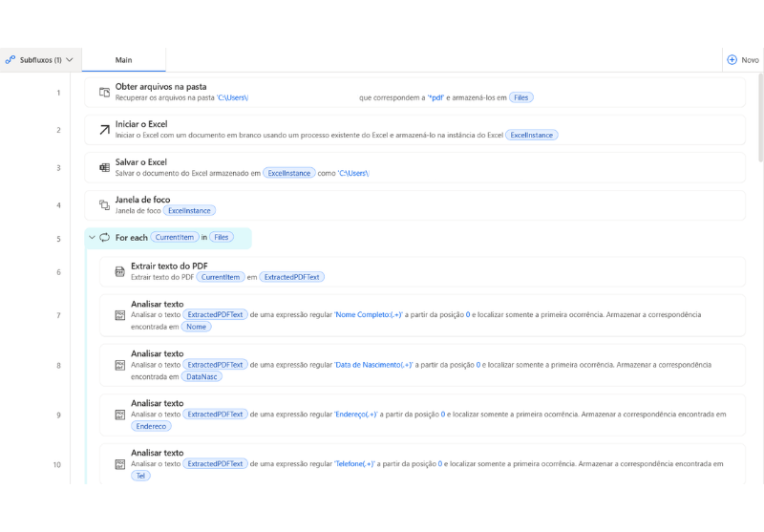Select the Obter arquivos na pasta title
Image resolution: width=764 pixels, height=532 pixels.
pos(160,87)
